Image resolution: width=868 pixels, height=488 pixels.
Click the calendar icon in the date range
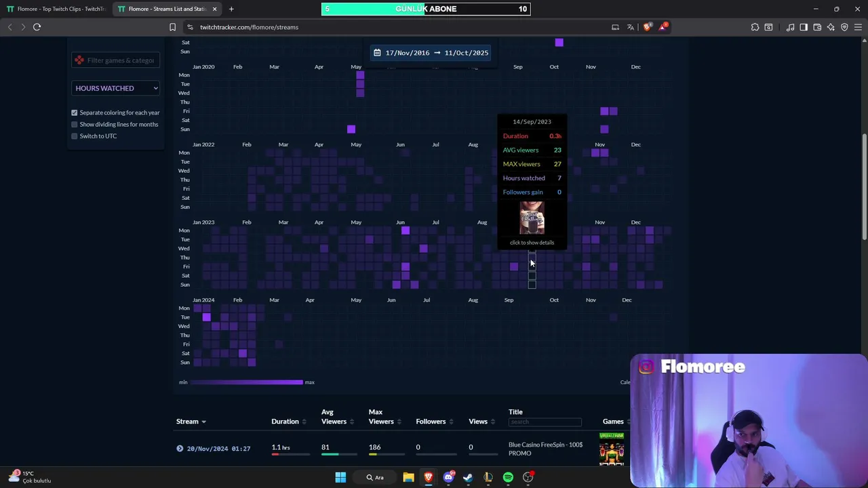pos(377,52)
